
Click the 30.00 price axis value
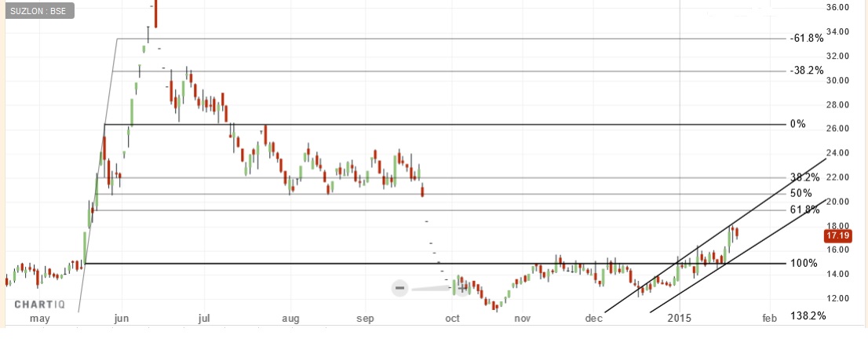click(x=837, y=80)
